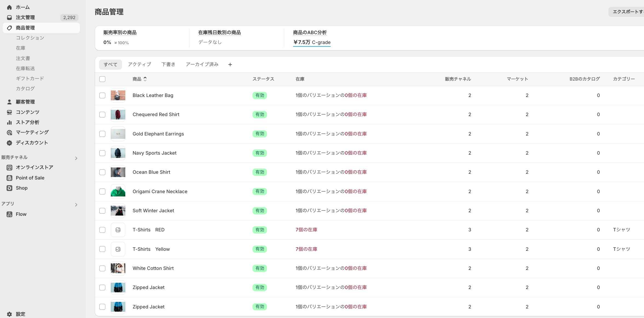Switch to the 下書き tab
The image size is (644, 318).
point(168,64)
